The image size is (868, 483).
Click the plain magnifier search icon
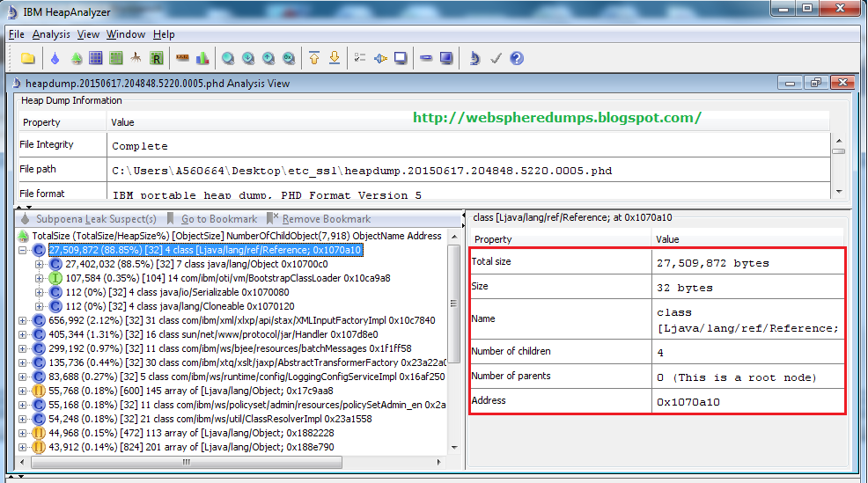227,58
